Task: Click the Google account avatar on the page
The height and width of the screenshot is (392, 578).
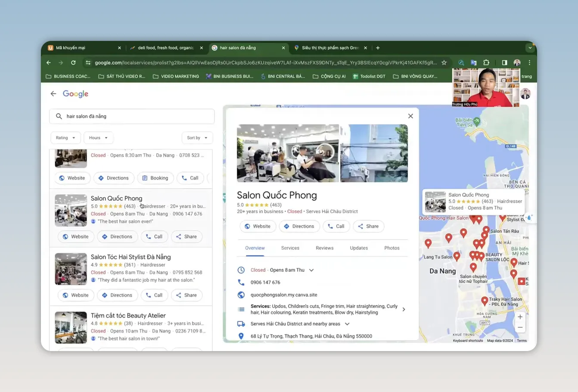Action: coord(525,93)
